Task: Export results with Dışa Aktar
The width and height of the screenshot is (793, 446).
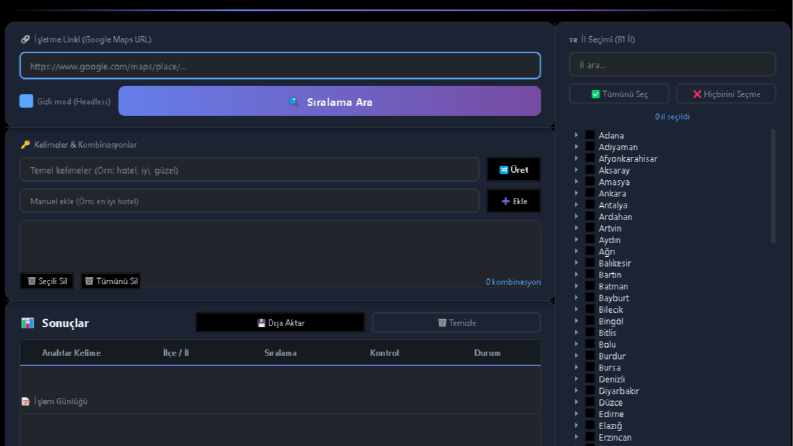Action: click(x=280, y=323)
